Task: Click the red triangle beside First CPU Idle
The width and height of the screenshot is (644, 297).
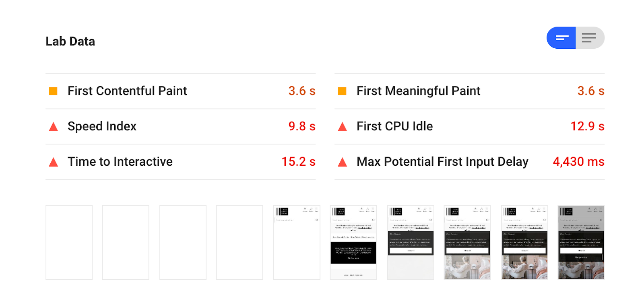Action: 342,127
